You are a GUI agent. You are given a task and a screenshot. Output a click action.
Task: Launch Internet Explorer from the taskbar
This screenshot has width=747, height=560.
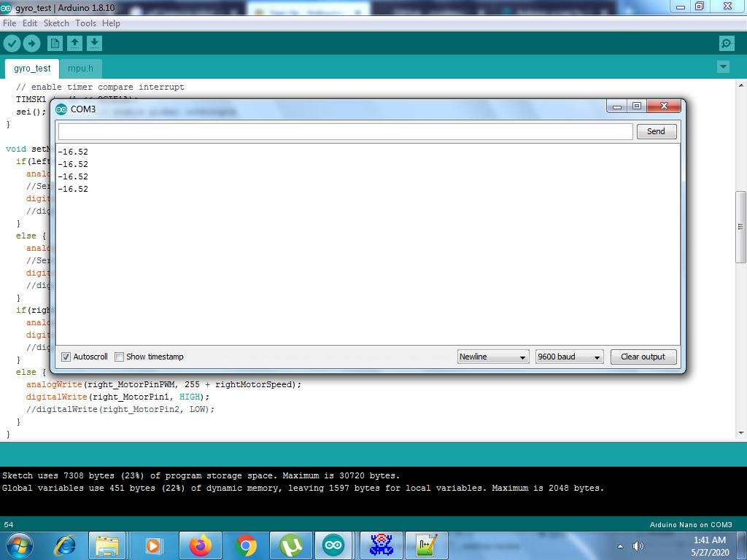pyautogui.click(x=65, y=545)
